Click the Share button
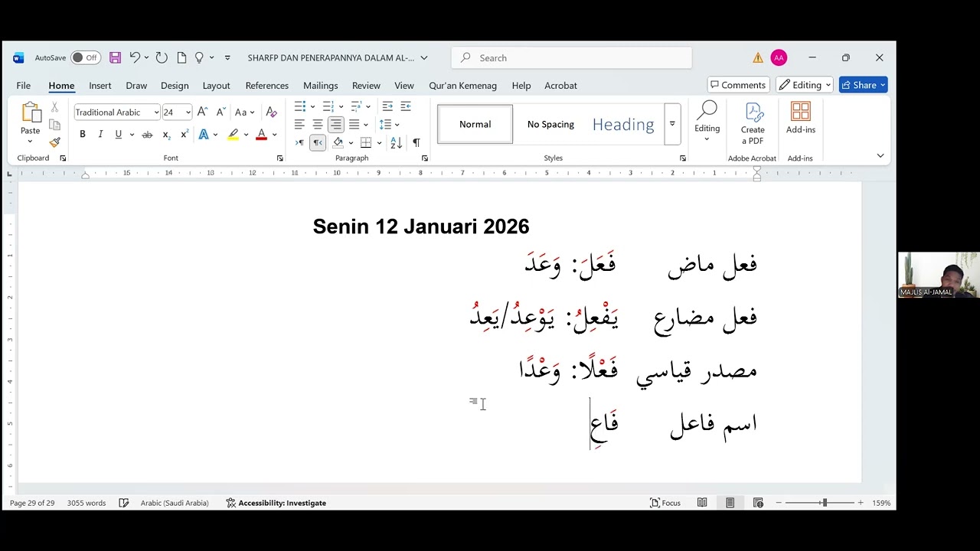980x551 pixels. pos(863,85)
